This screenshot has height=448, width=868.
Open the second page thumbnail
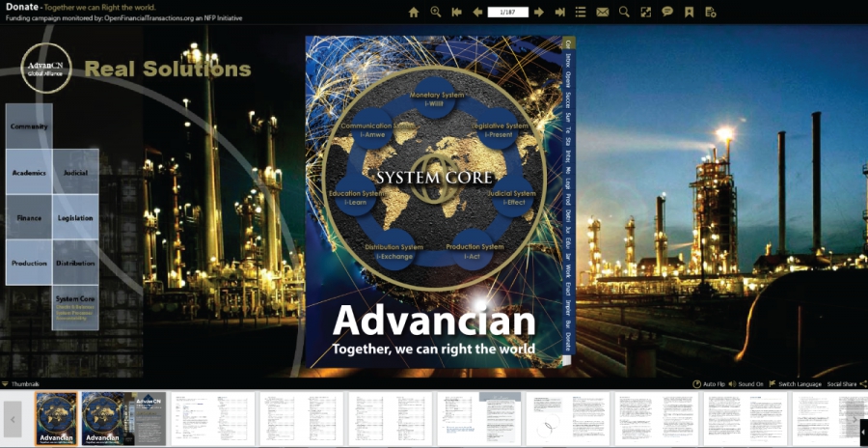(122, 419)
